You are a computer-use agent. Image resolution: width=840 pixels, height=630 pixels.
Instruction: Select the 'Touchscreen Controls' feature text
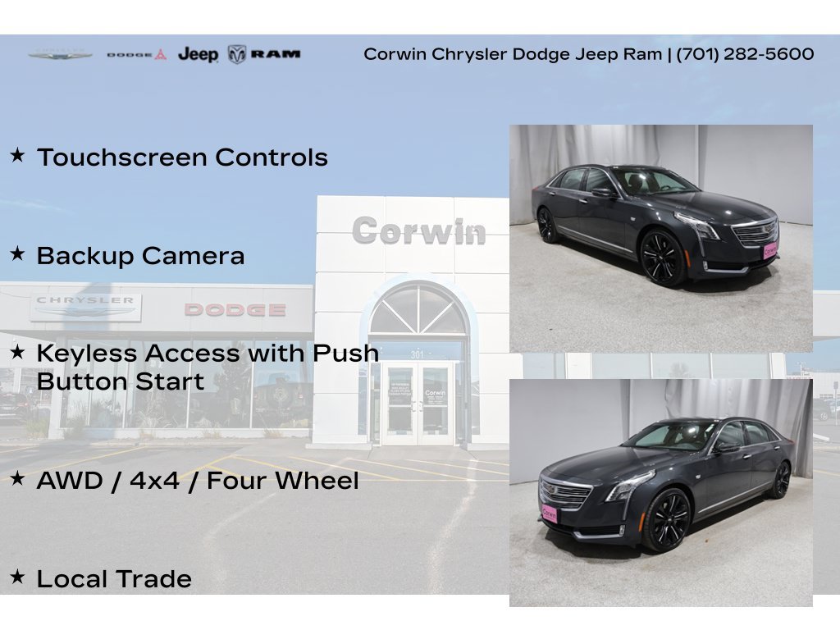182,157
